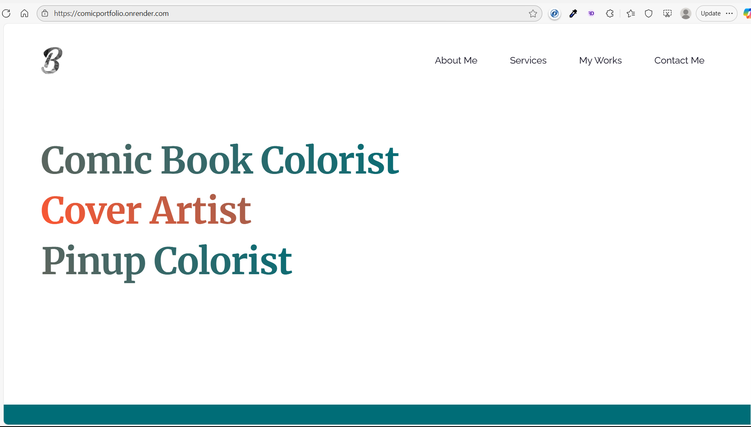Click the orange "Cover Artist" heading

pyautogui.click(x=147, y=210)
